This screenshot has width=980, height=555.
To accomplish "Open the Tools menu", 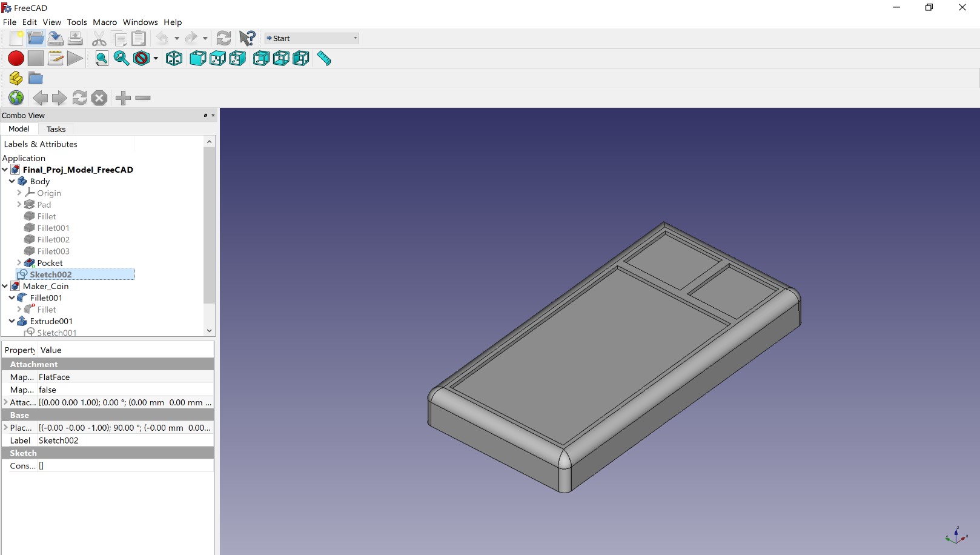I will pos(77,22).
